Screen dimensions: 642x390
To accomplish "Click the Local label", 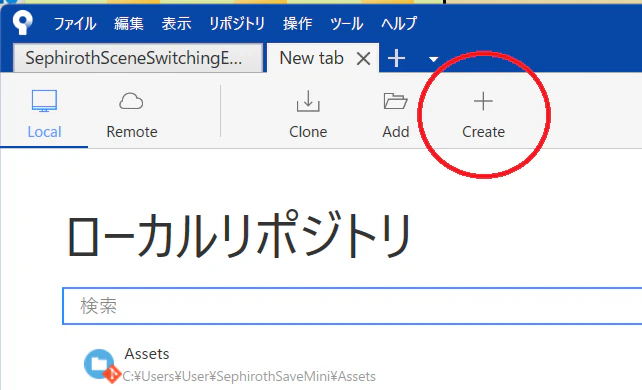I will point(44,132).
